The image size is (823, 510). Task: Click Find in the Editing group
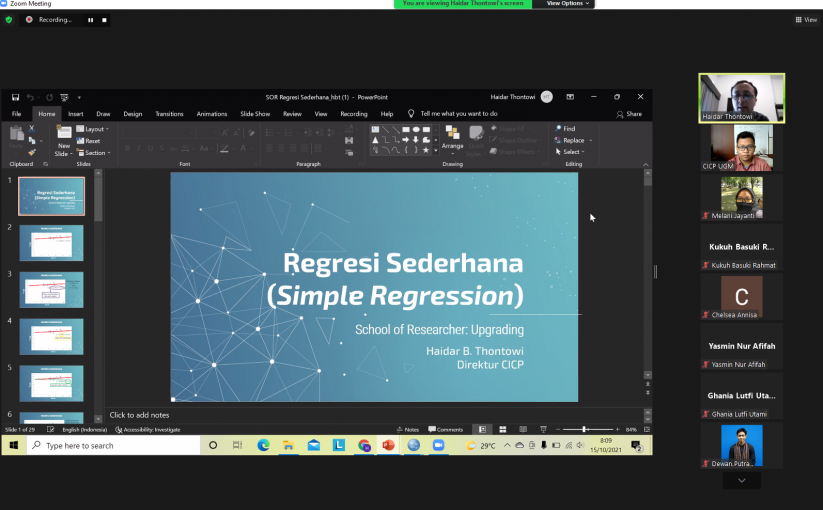[565, 129]
